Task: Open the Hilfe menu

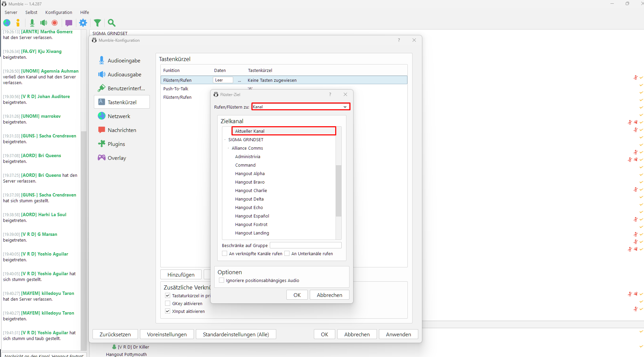Action: pyautogui.click(x=85, y=12)
